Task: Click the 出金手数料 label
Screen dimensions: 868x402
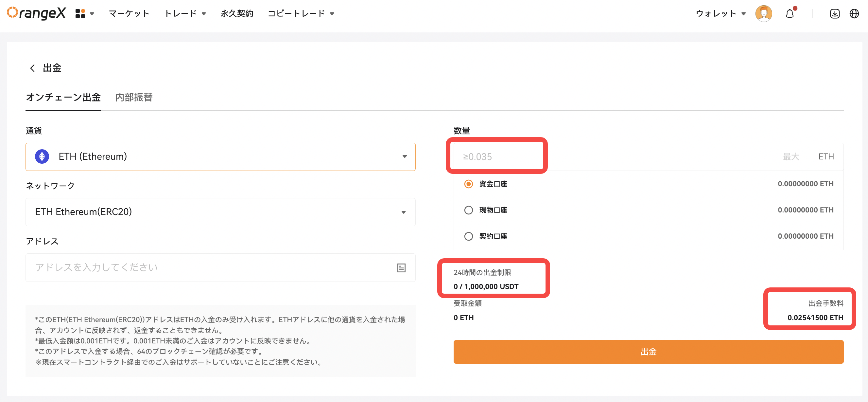Action: pos(825,303)
